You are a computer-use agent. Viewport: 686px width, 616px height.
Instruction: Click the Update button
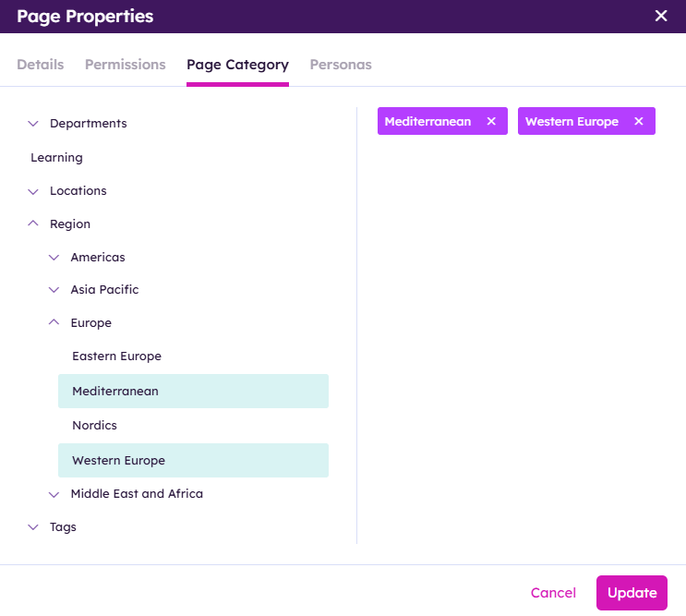coord(632,593)
